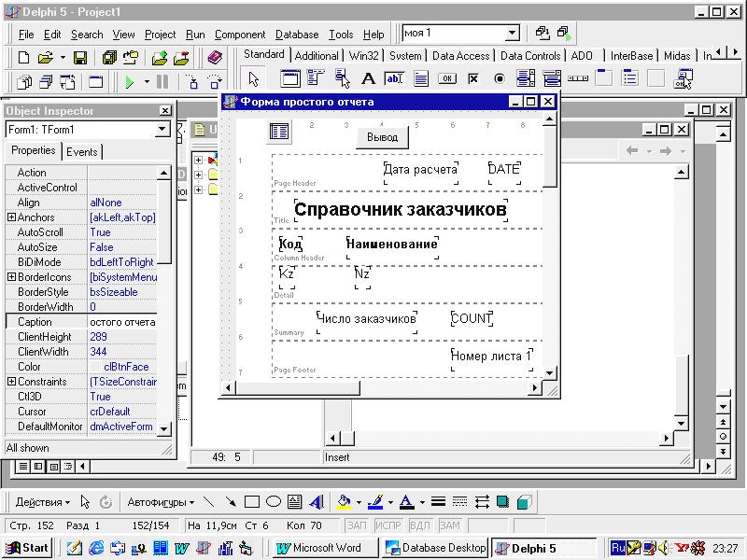Viewport: 747px width, 560px height.
Task: Click the font color A tool
Action: 406,502
